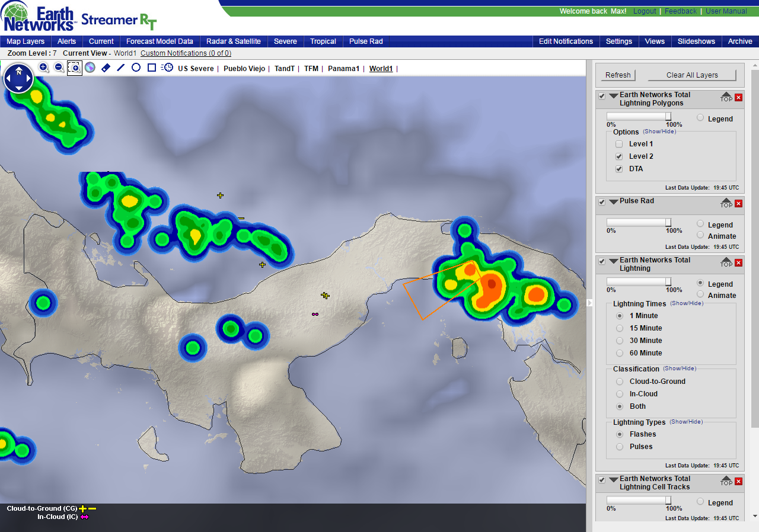Screen dimensions: 759x532
Task: Click the zoom in magnifier tool
Action: click(44, 68)
